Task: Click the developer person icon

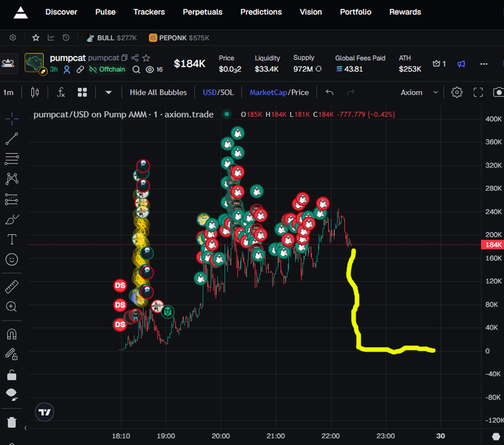Action: coord(67,70)
